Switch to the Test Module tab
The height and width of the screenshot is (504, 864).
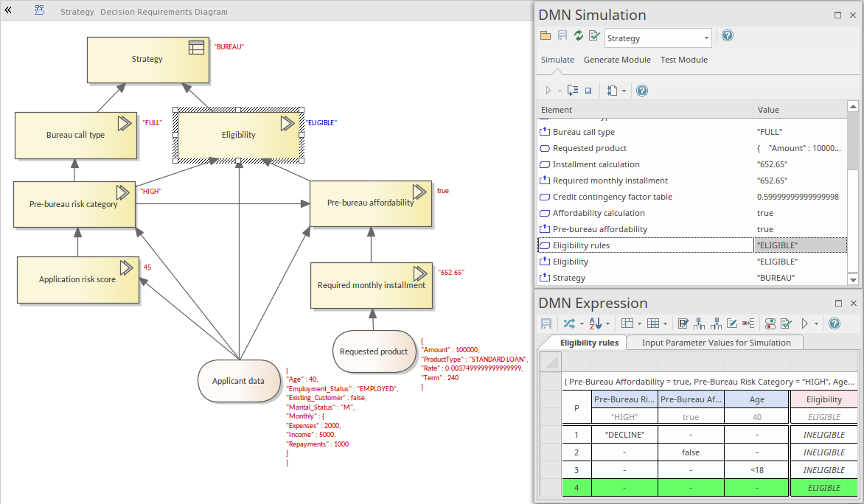pyautogui.click(x=683, y=60)
